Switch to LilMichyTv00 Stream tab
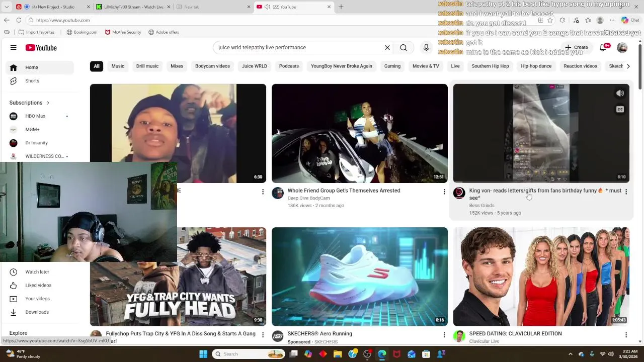The image size is (644, 362). point(133,7)
